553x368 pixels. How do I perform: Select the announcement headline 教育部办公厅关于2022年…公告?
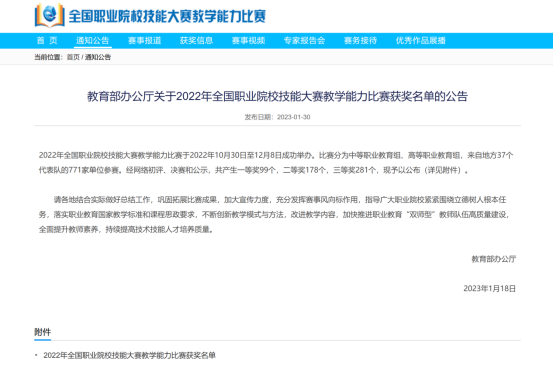point(277,96)
